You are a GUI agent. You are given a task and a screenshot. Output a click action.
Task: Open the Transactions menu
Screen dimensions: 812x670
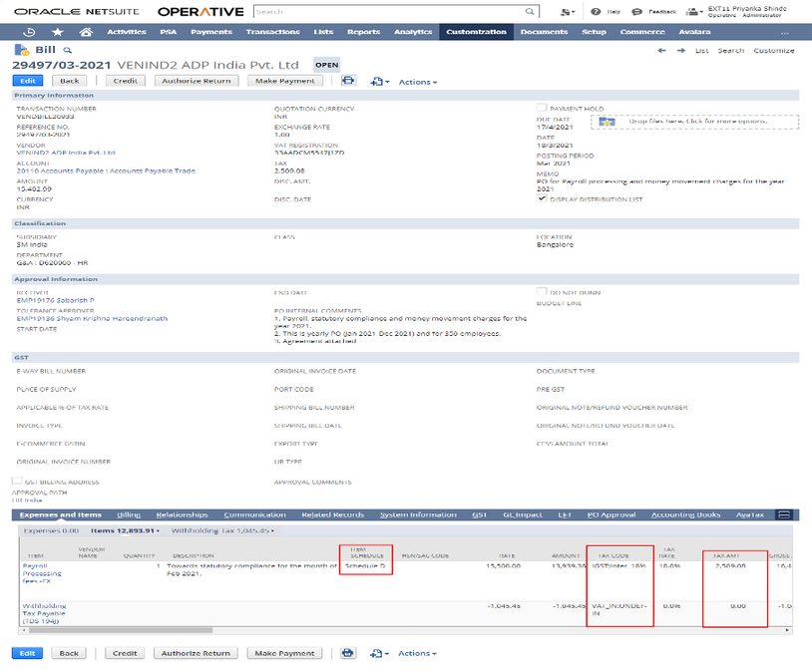[273, 32]
